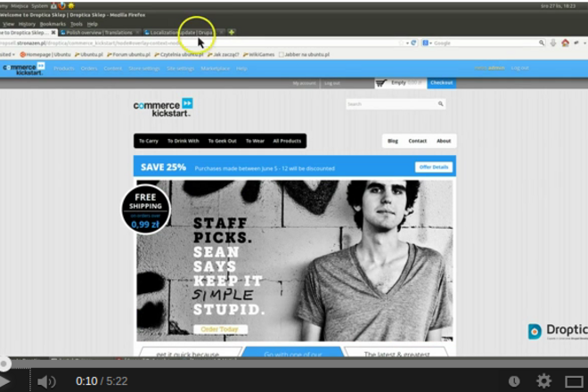Switch to Polish overview Translations tab

click(100, 33)
